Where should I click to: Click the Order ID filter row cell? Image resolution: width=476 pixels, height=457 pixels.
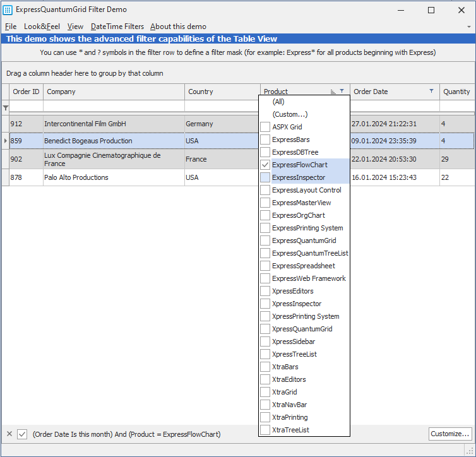(26, 106)
